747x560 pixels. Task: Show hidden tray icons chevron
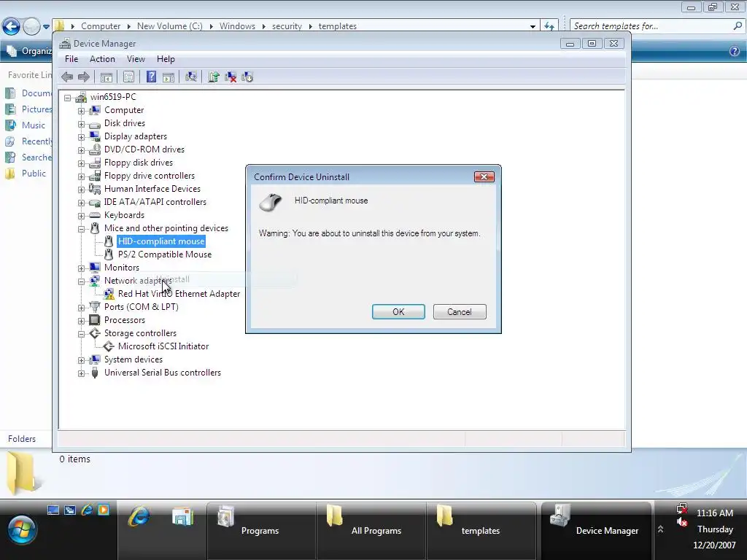click(660, 529)
